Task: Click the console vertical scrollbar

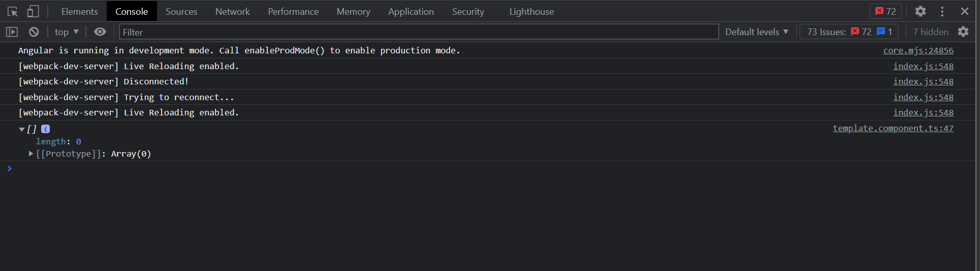Action: point(977,157)
